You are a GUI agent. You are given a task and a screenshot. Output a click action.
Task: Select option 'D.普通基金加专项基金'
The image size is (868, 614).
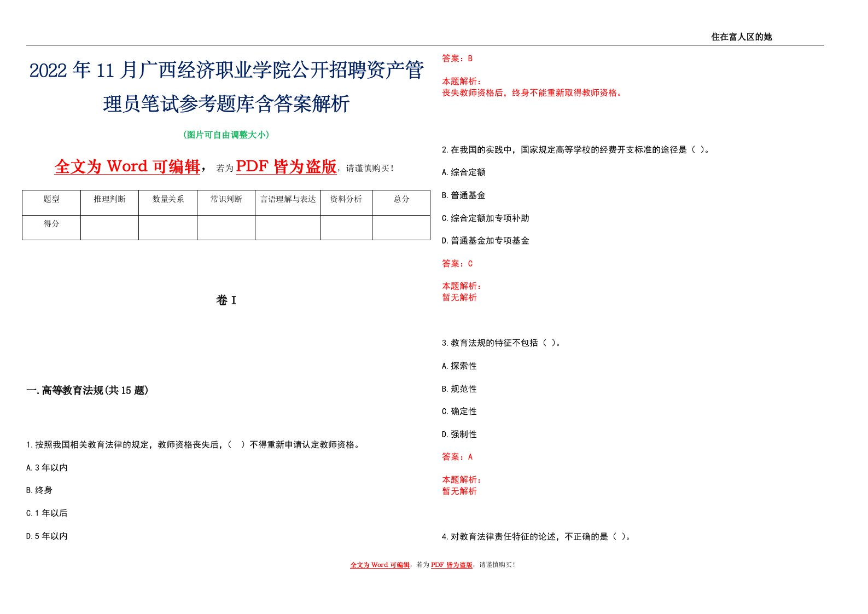click(x=485, y=241)
